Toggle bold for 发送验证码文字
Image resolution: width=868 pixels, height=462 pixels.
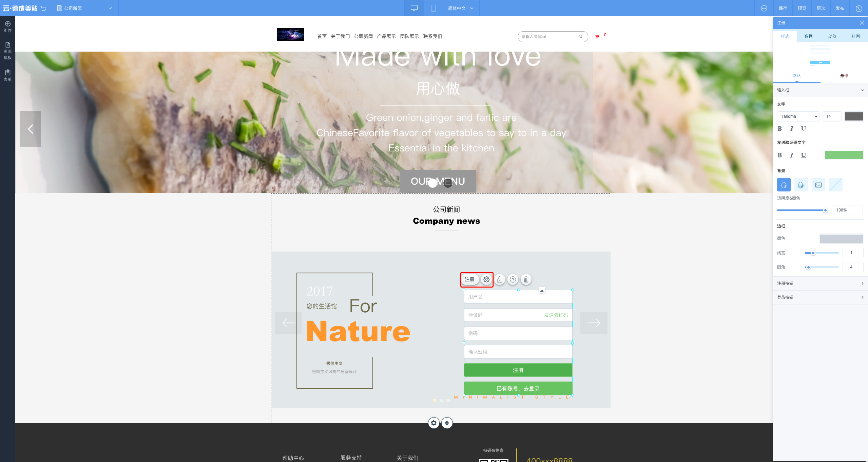click(779, 155)
